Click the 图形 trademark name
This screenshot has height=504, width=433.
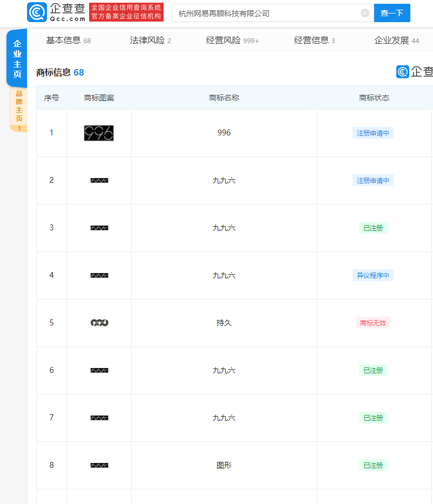pos(224,465)
